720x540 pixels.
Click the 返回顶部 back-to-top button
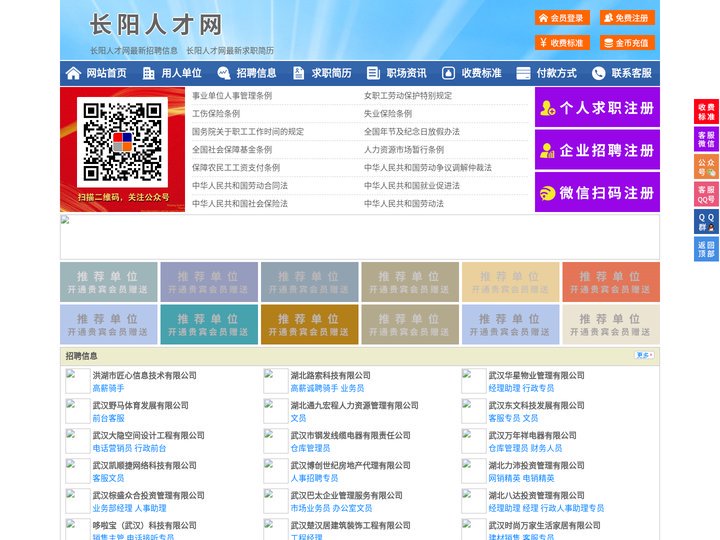706,249
